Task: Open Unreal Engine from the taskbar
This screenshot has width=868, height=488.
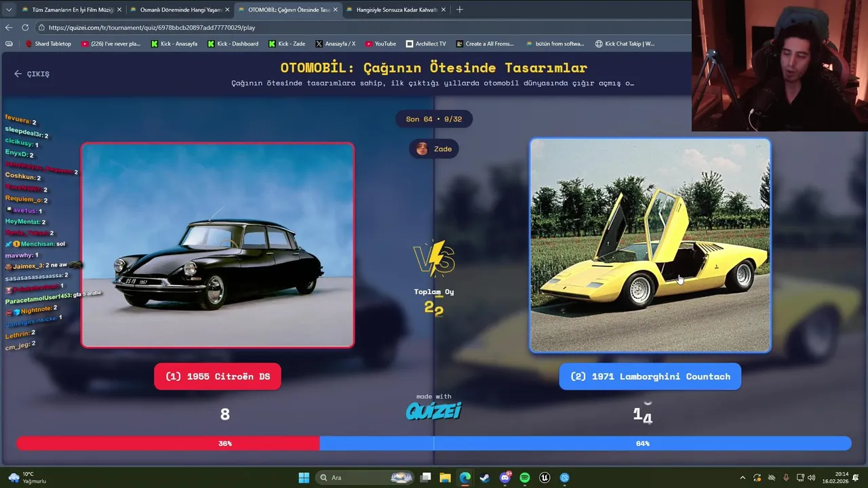Action: pos(545,478)
